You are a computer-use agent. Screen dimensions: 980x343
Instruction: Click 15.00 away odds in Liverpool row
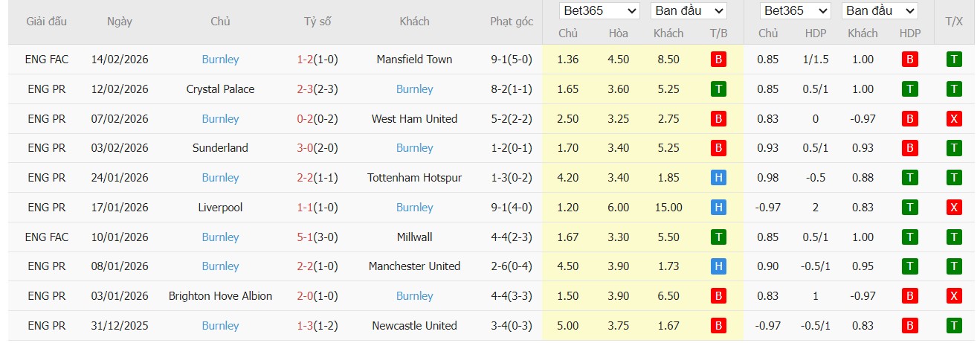pyautogui.click(x=668, y=208)
